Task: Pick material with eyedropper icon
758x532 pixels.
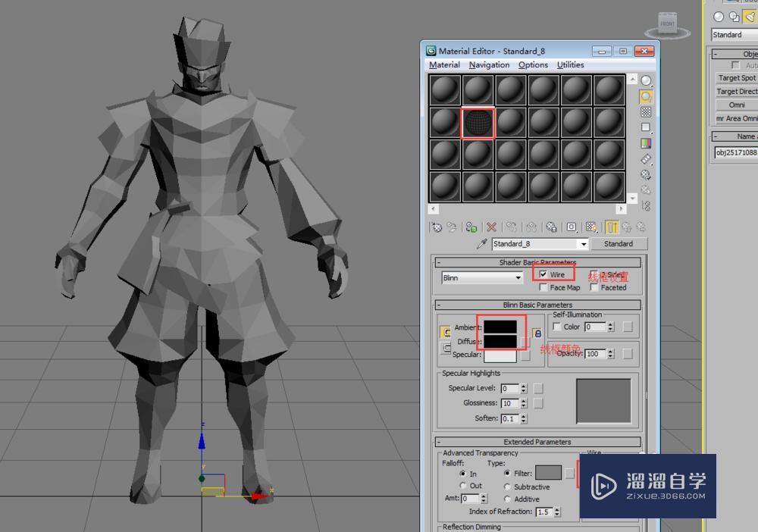Action: 481,243
